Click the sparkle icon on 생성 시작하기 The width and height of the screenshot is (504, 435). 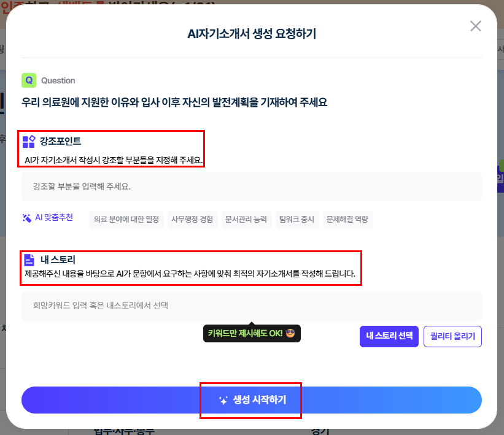223,400
